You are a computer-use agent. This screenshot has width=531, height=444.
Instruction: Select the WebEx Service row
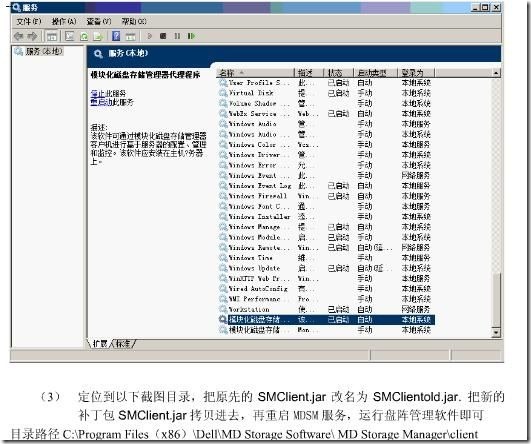point(326,113)
